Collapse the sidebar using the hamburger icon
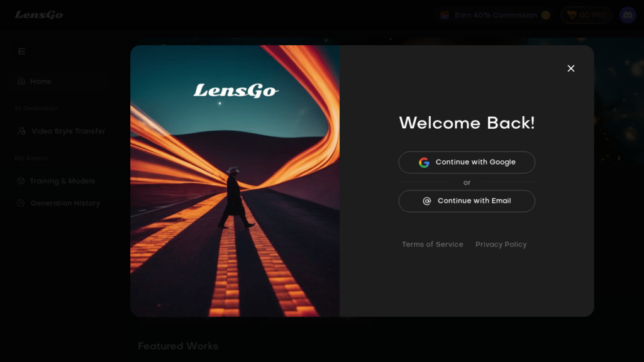Viewport: 644px width, 362px height. 21,51
